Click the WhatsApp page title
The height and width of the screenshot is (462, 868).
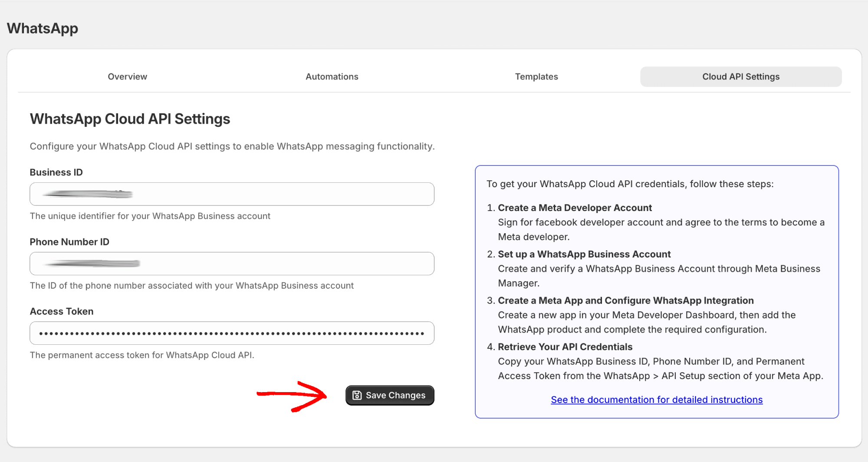(43, 28)
